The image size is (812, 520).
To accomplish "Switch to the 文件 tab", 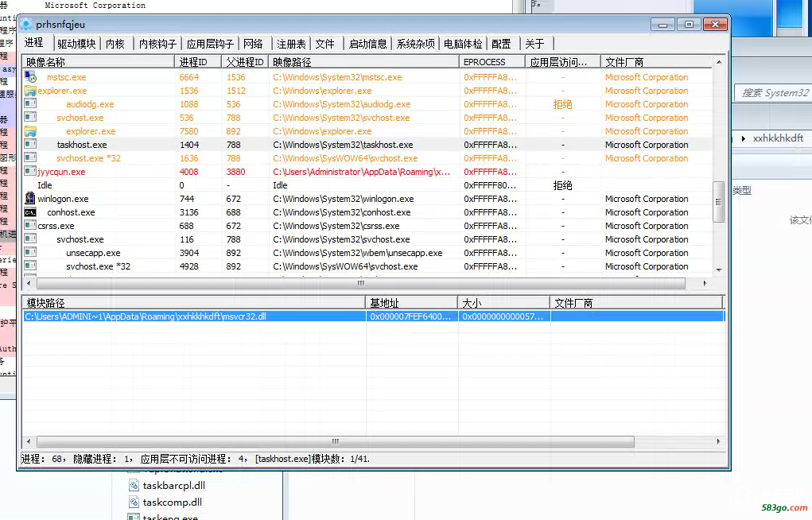I will pyautogui.click(x=325, y=44).
